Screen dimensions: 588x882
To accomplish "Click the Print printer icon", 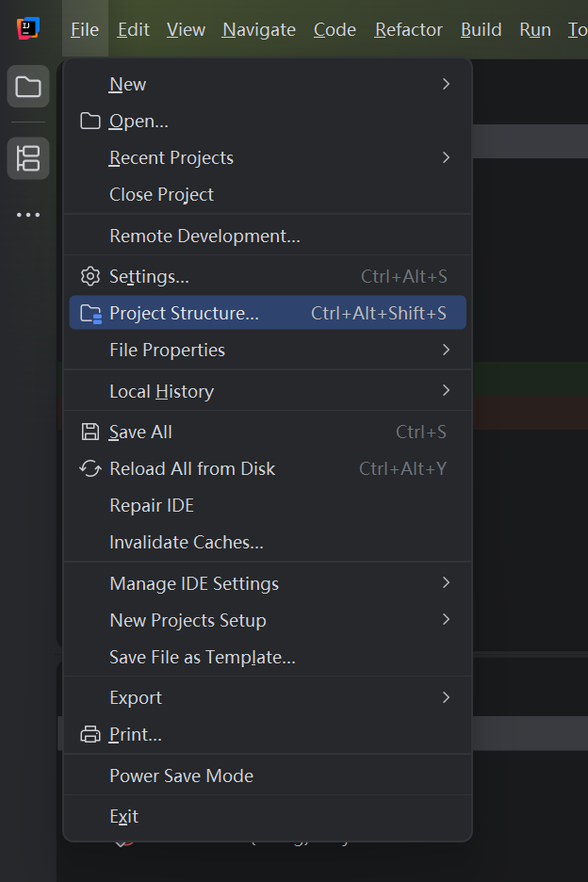I will (x=90, y=735).
